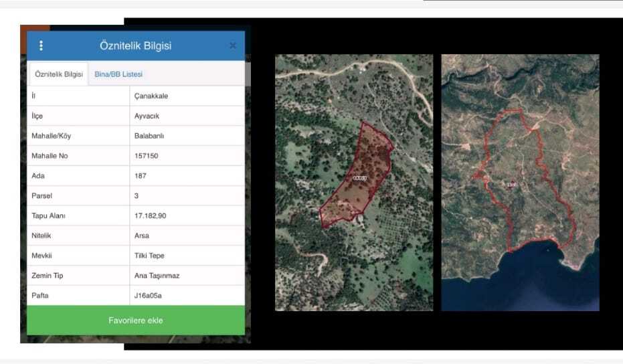The height and width of the screenshot is (364, 623).
Task: Click the Öznitelik Bilgisi header title
Action: [x=135, y=45]
